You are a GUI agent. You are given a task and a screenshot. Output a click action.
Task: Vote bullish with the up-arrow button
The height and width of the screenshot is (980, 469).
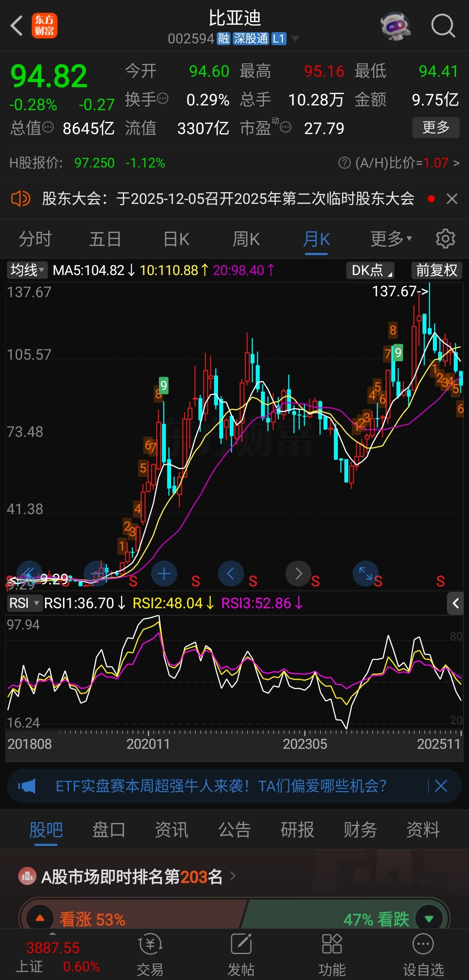pos(40,918)
